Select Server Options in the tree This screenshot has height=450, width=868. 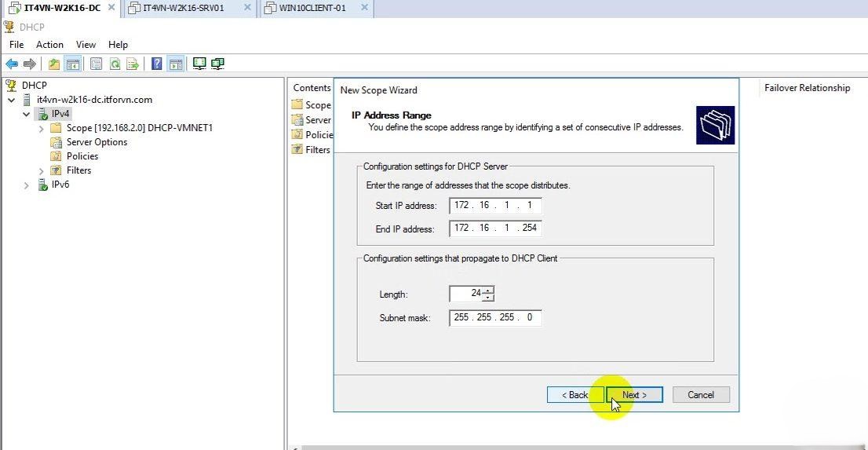(x=97, y=142)
